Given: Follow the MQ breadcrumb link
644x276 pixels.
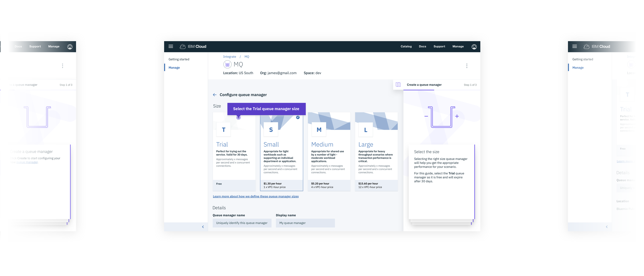Looking at the screenshot, I should 246,57.
